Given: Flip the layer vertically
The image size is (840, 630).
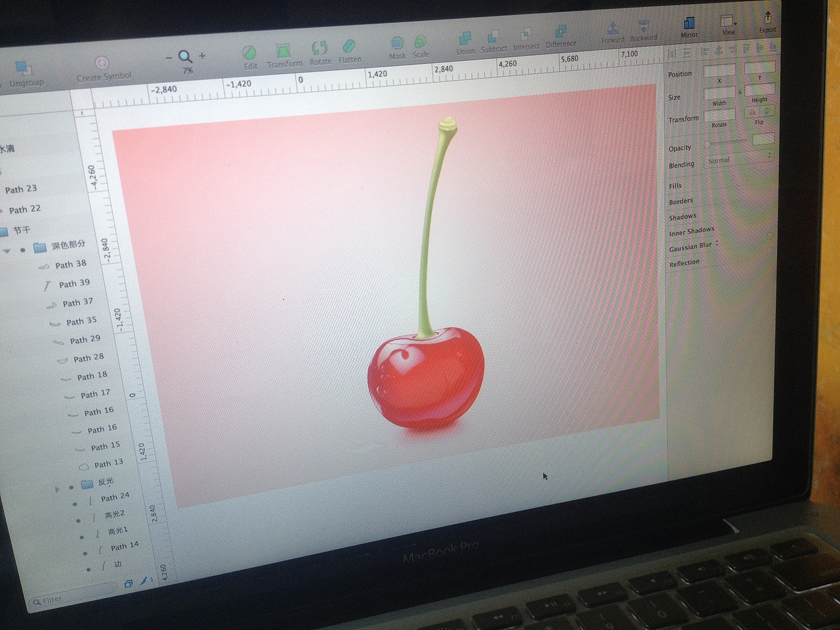Looking at the screenshot, I should (766, 112).
